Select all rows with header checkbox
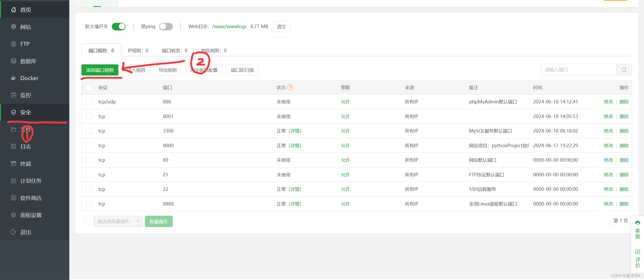Viewport: 644px width, 280px height. click(89, 88)
